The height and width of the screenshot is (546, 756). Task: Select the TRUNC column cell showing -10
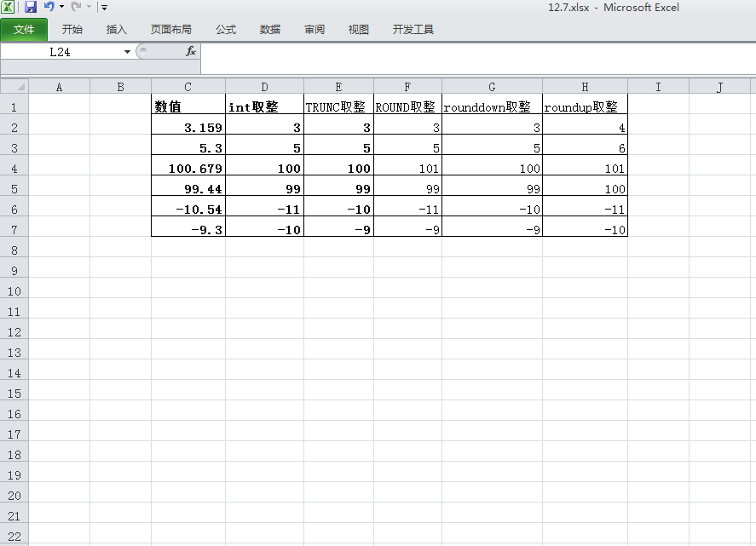(339, 206)
